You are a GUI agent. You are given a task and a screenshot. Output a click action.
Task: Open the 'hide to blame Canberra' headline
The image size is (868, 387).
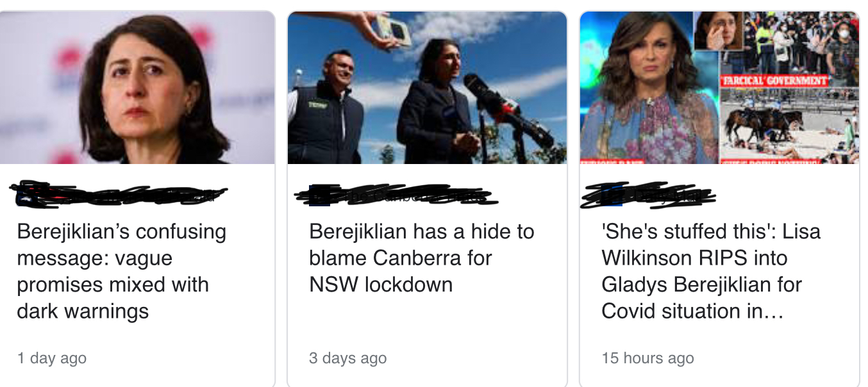(421, 258)
